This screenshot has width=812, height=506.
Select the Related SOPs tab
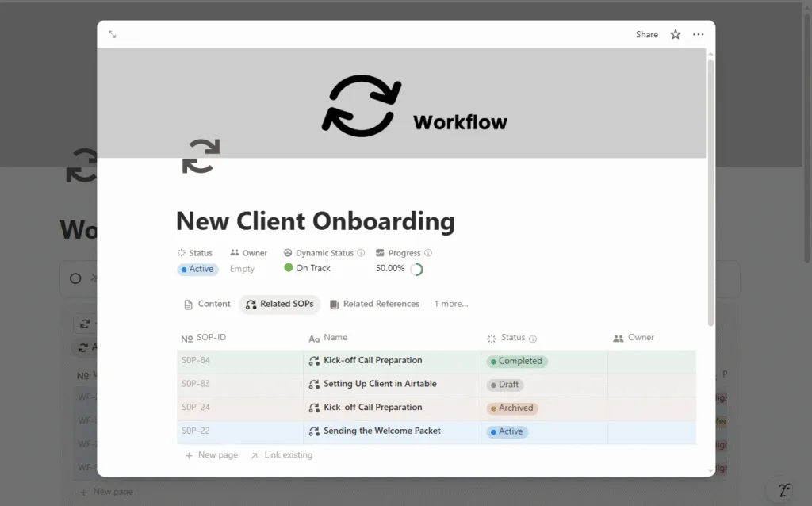pos(279,304)
